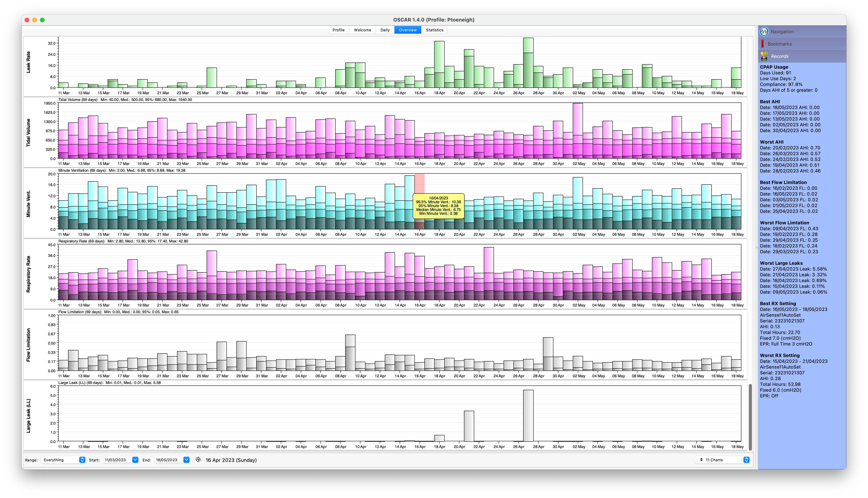868x498 pixels.
Task: Click the Navigation waveform icon
Action: [x=764, y=32]
